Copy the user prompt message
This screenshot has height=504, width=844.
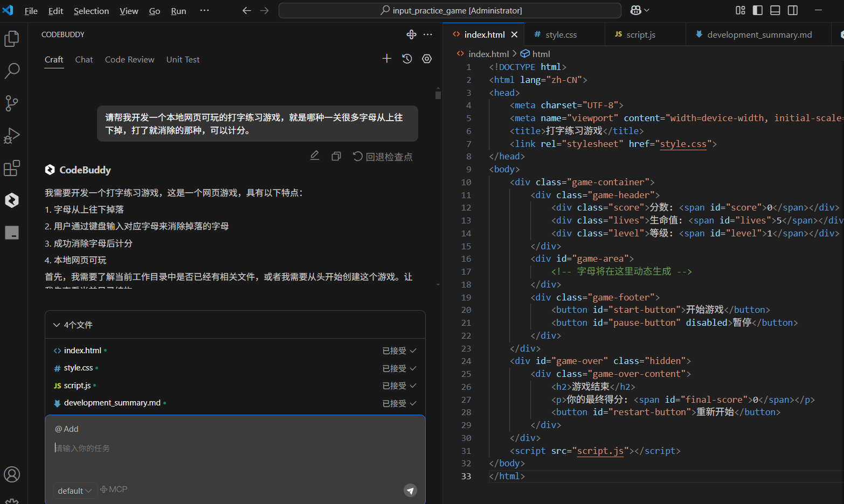coord(336,156)
